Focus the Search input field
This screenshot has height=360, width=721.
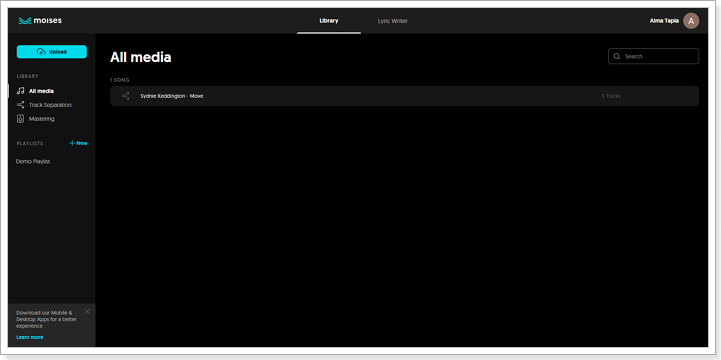[653, 56]
